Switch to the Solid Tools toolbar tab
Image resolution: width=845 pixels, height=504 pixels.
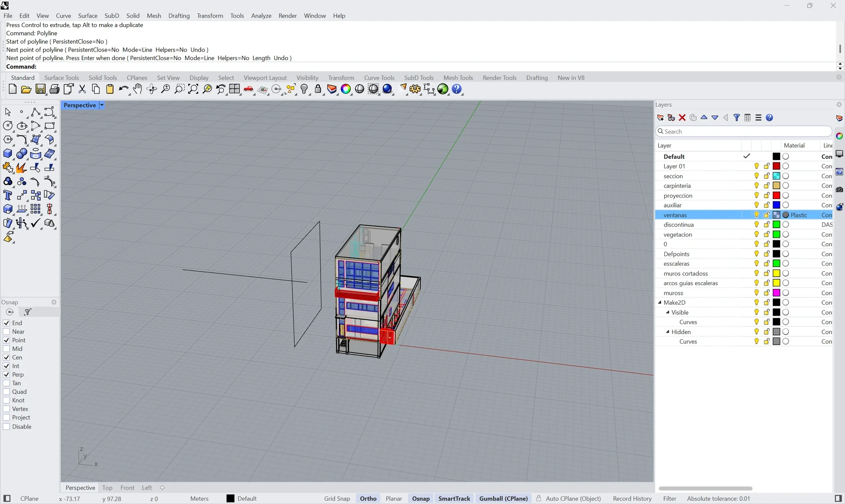103,78
